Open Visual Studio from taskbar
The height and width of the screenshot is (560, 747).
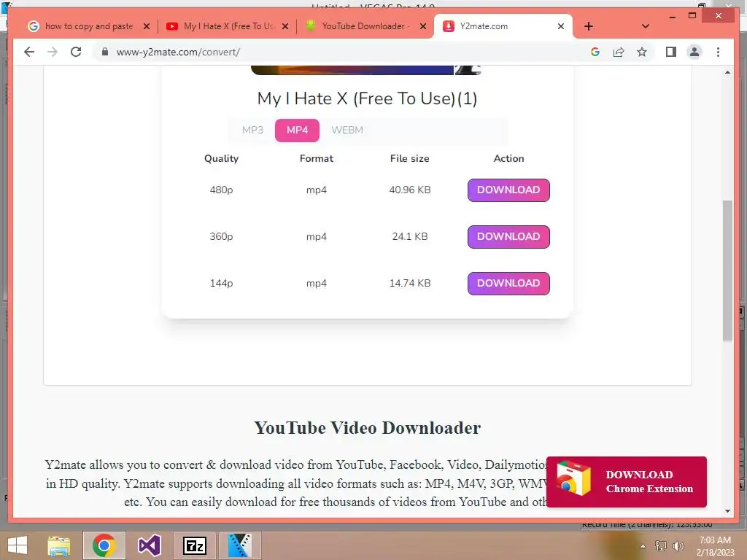(x=149, y=545)
